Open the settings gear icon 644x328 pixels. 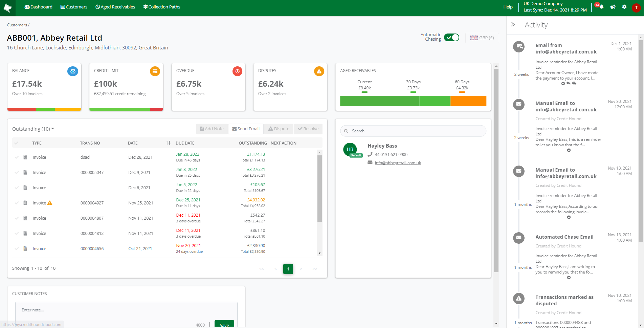tap(624, 7)
